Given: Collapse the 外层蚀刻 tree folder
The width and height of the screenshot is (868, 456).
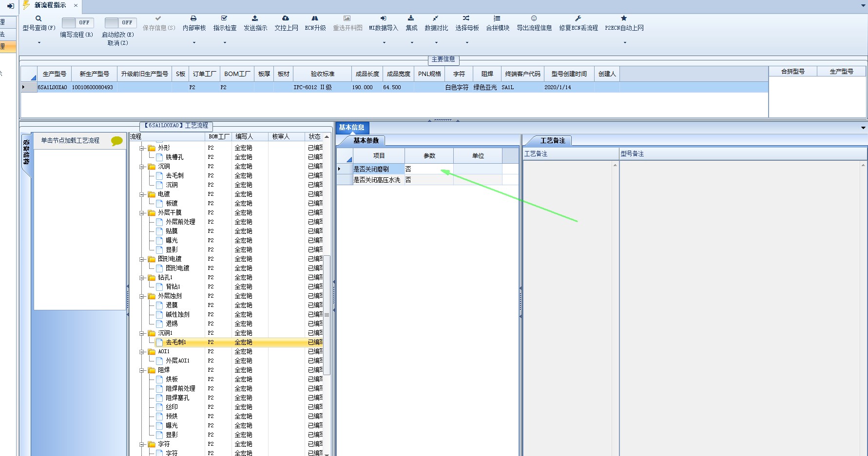Looking at the screenshot, I should [142, 296].
